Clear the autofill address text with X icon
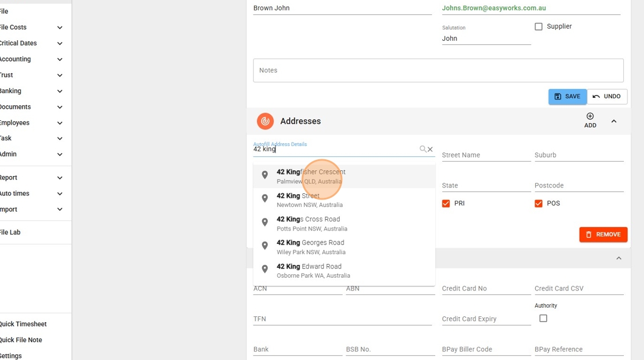This screenshot has height=360, width=644. [430, 150]
